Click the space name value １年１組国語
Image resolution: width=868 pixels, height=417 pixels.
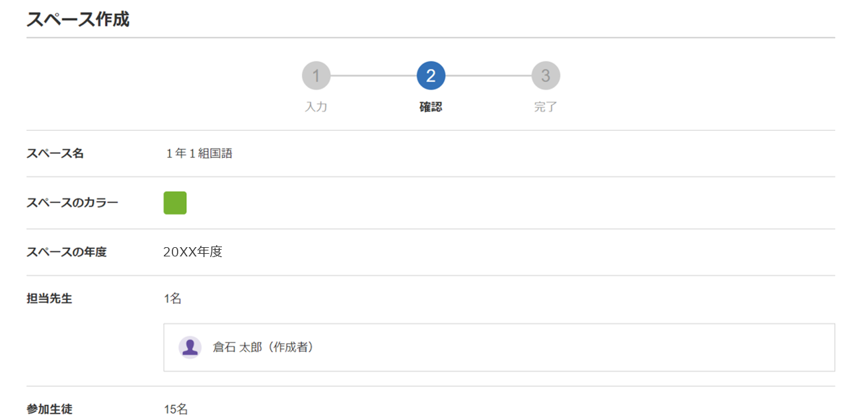click(198, 153)
